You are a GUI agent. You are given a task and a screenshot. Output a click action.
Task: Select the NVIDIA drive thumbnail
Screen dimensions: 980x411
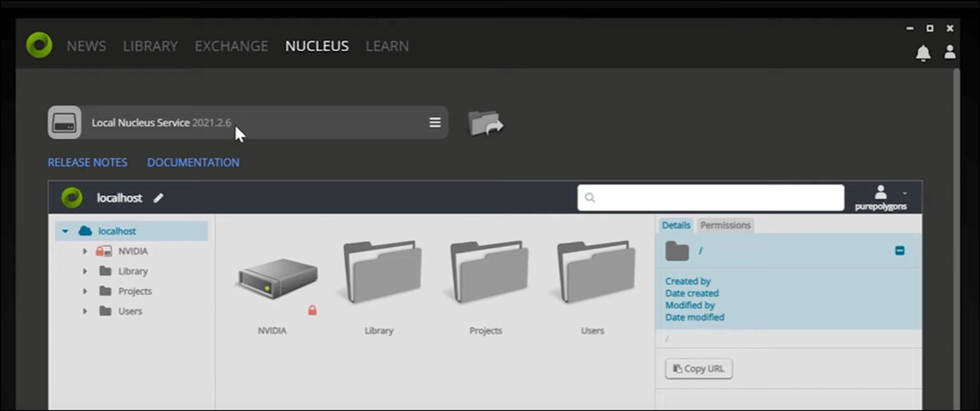tap(278, 278)
